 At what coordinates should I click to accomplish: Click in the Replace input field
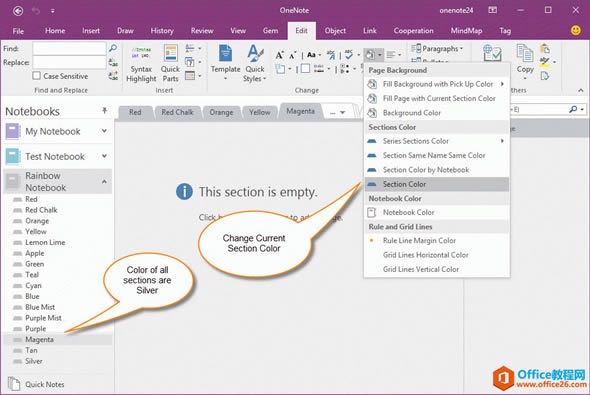coord(69,62)
